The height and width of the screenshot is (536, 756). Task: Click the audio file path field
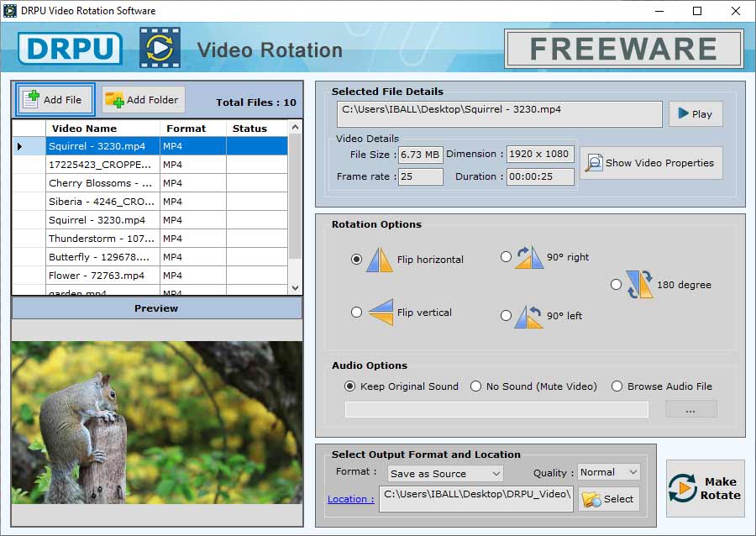coord(496,410)
